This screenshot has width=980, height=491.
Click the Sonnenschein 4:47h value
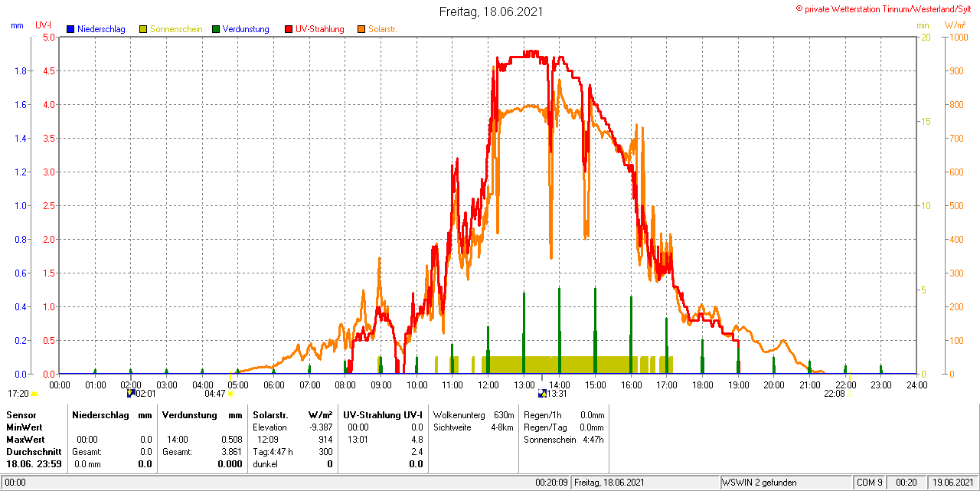coord(593,440)
